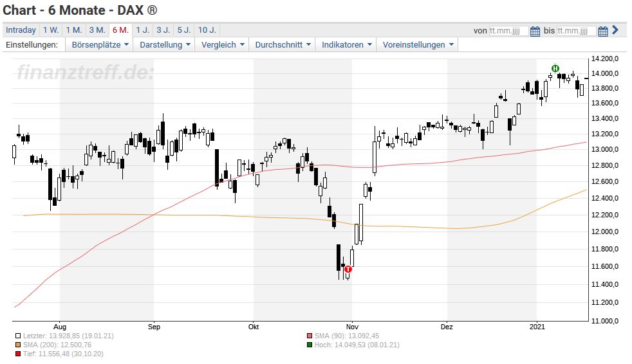632x364 pixels.
Task: Click the 'Tief: 11.556,48 (30.10.20)' legend text
Action: tap(63, 354)
